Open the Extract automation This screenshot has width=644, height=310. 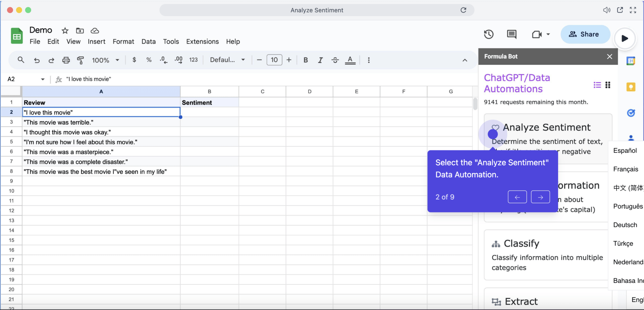click(520, 301)
